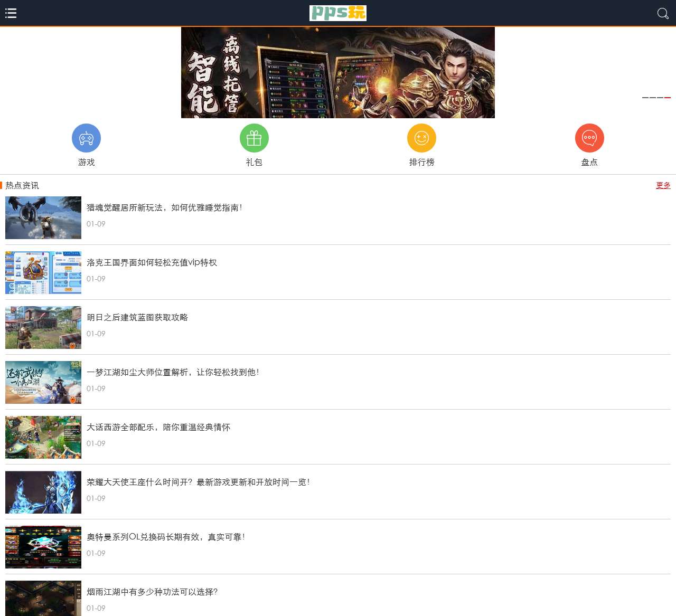Select the first carousel indicator dash
Viewport: 676px width, 616px height.
[x=645, y=98]
